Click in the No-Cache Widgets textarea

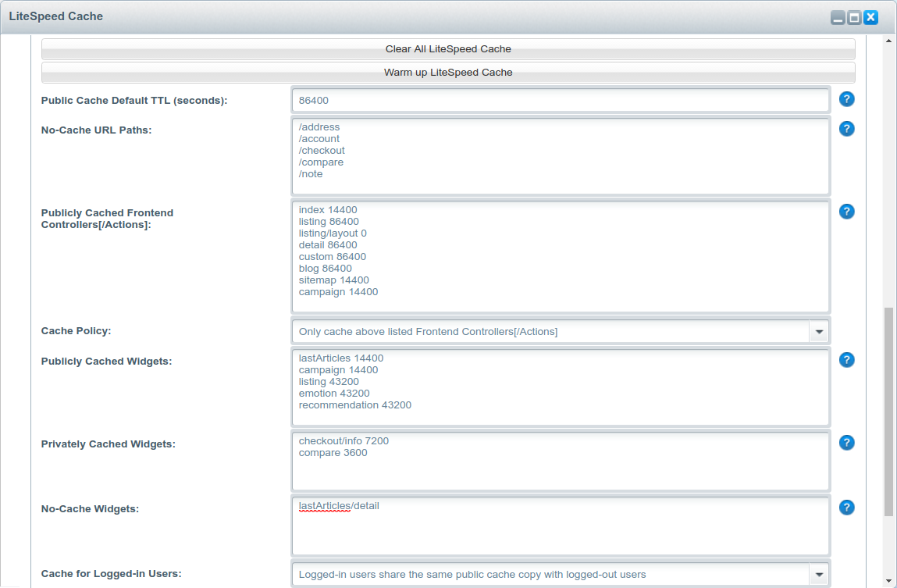click(x=561, y=526)
